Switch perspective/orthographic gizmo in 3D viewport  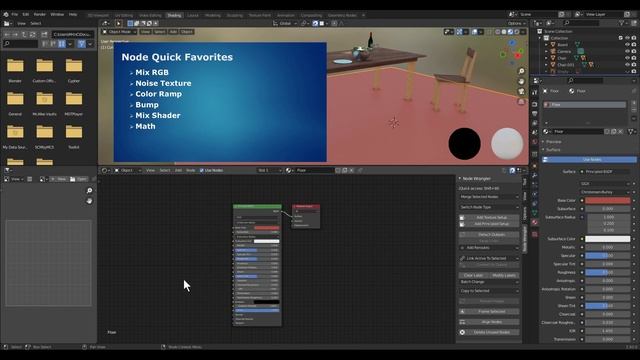pos(521,102)
